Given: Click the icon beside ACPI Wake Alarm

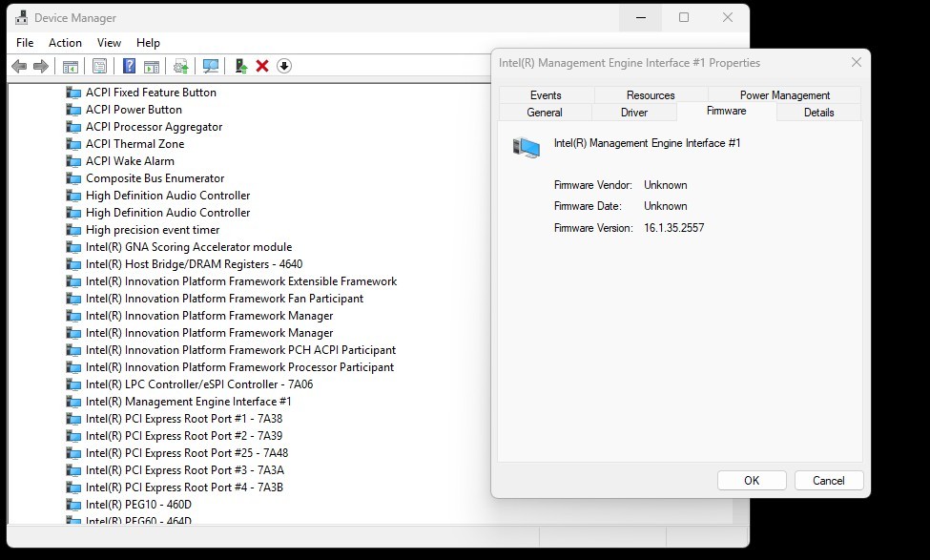Looking at the screenshot, I should pos(73,161).
